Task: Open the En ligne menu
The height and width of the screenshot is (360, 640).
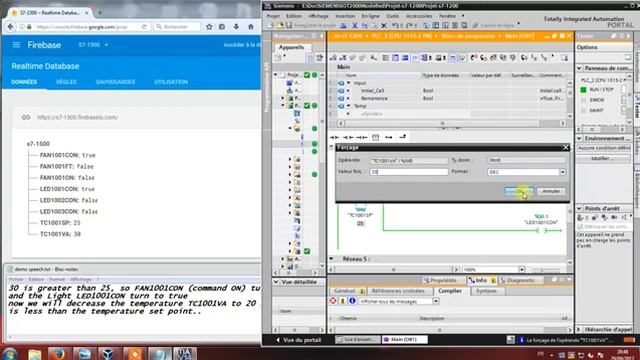Action: 370,16
